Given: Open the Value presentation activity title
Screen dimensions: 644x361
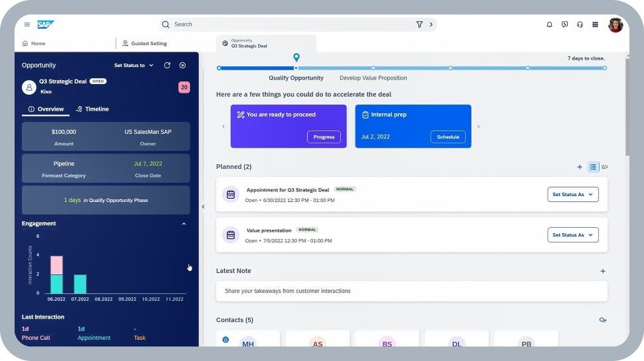Looking at the screenshot, I should pos(269,231).
